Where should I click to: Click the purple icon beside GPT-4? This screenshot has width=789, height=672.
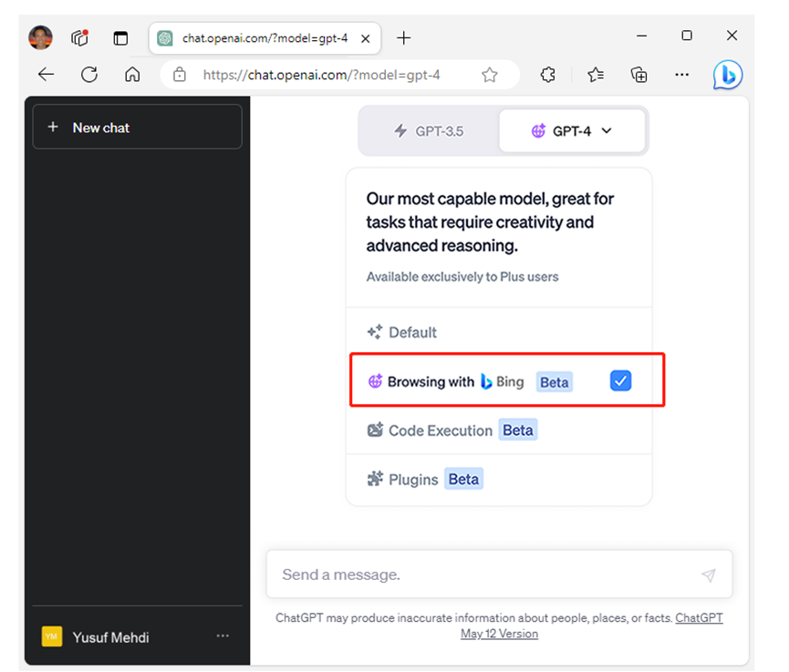538,130
